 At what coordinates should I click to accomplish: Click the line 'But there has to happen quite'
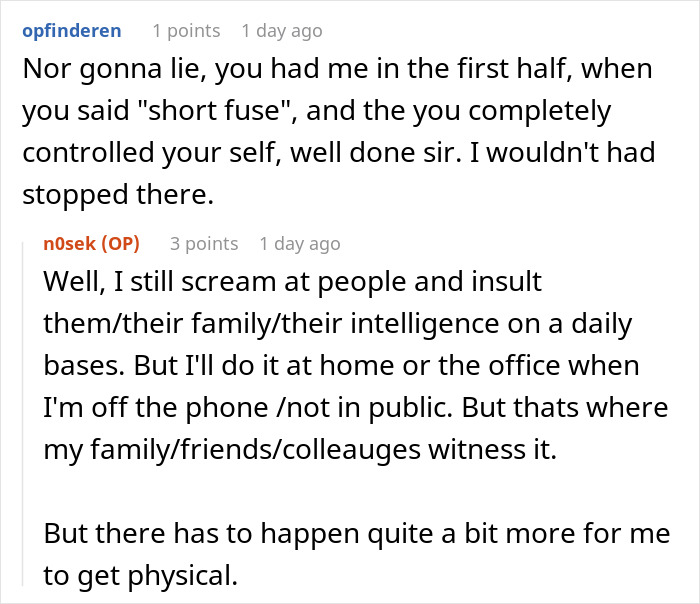pyautogui.click(x=357, y=534)
